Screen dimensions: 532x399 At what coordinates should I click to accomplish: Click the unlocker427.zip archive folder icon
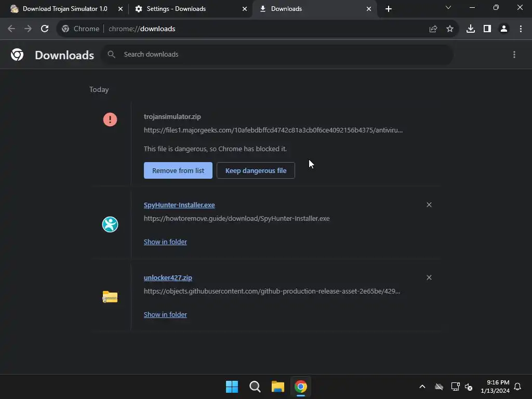click(110, 297)
